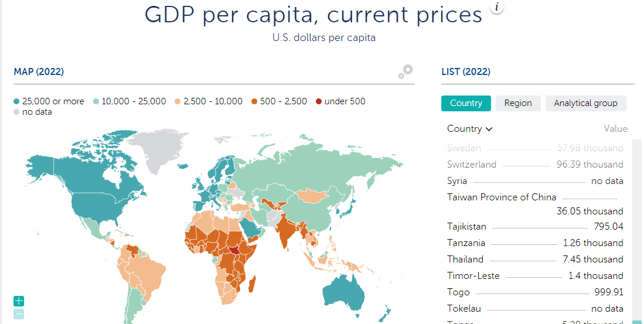
Task: Click the list scrollbar thumb
Action: coord(637,322)
